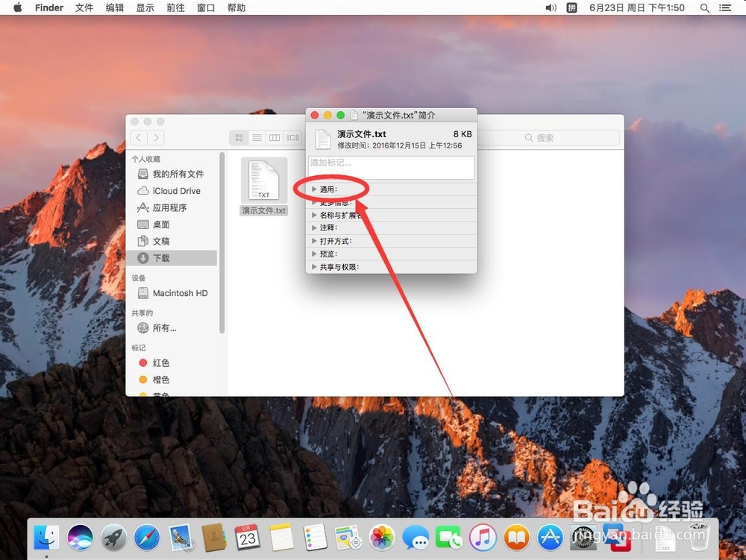Click the date and time in menu bar
This screenshot has height=560, width=746.
[637, 7]
